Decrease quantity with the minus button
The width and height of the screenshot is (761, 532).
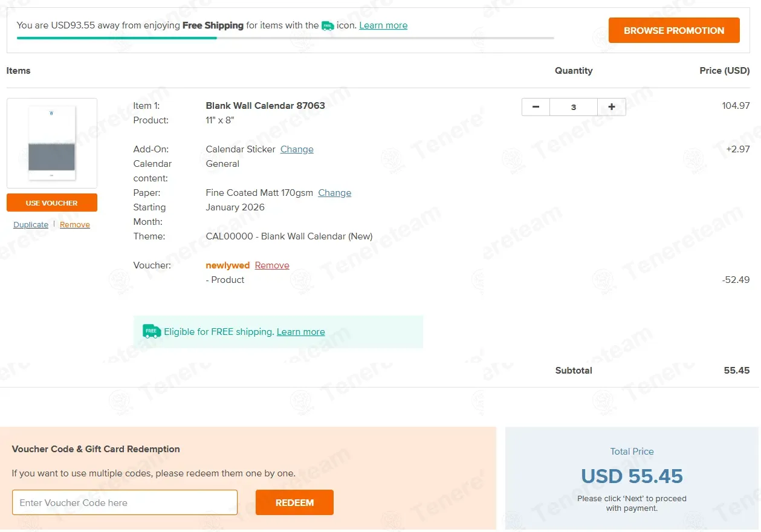536,107
